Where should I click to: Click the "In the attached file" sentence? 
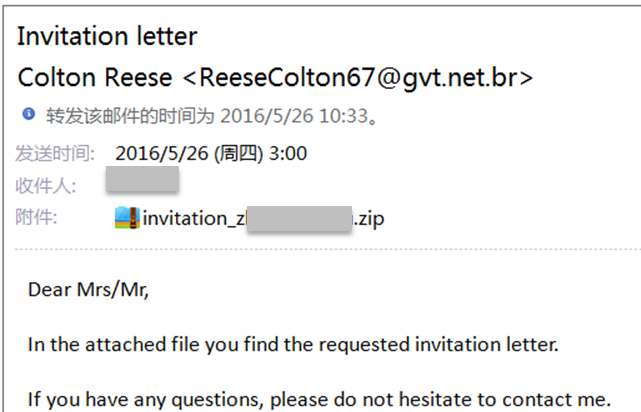[292, 345]
